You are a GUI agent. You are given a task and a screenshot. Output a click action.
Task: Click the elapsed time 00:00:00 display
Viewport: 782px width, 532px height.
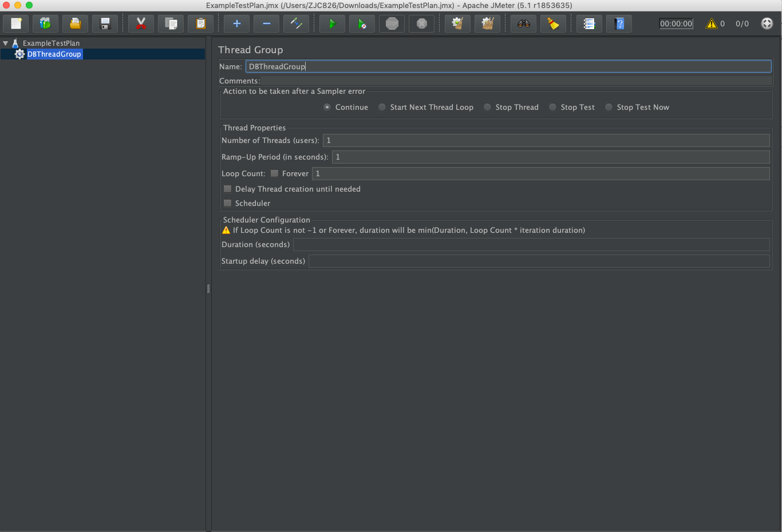676,23
